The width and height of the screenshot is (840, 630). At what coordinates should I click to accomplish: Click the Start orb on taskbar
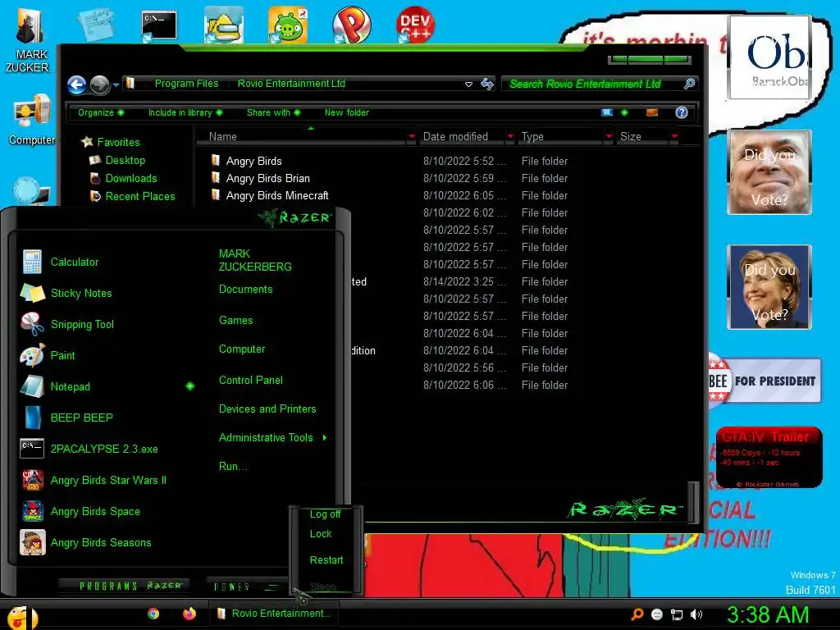pos(22,617)
